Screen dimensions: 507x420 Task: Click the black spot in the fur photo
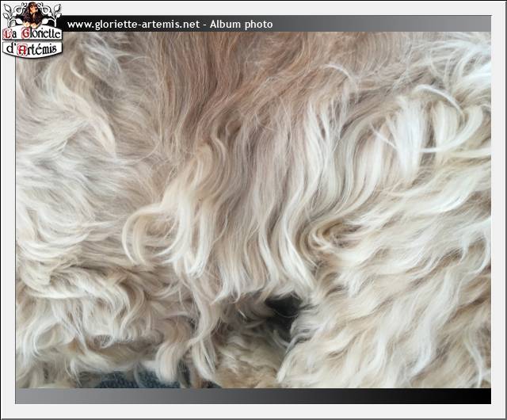284,305
